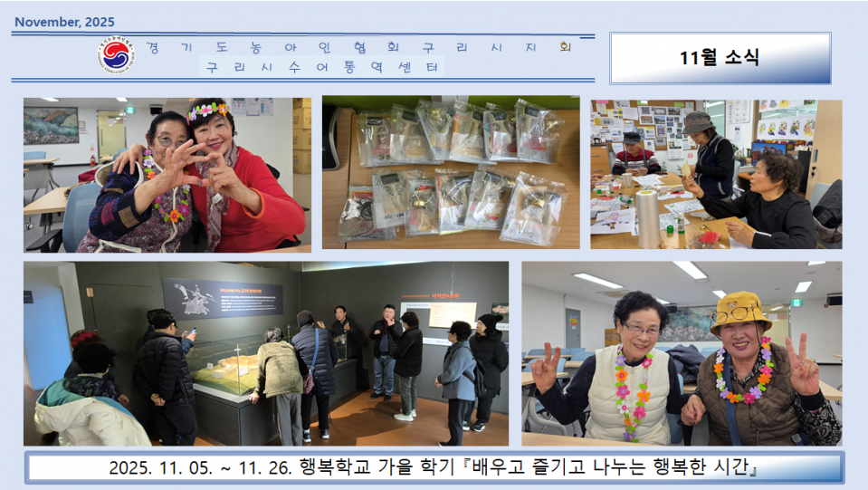Open photo of two women showing peace signs
The image size is (868, 490).
[x=682, y=354]
